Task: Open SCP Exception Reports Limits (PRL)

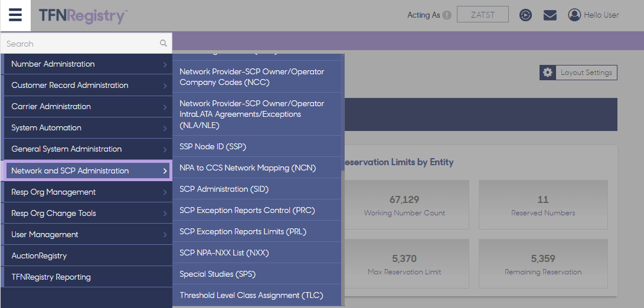Action: (257, 232)
